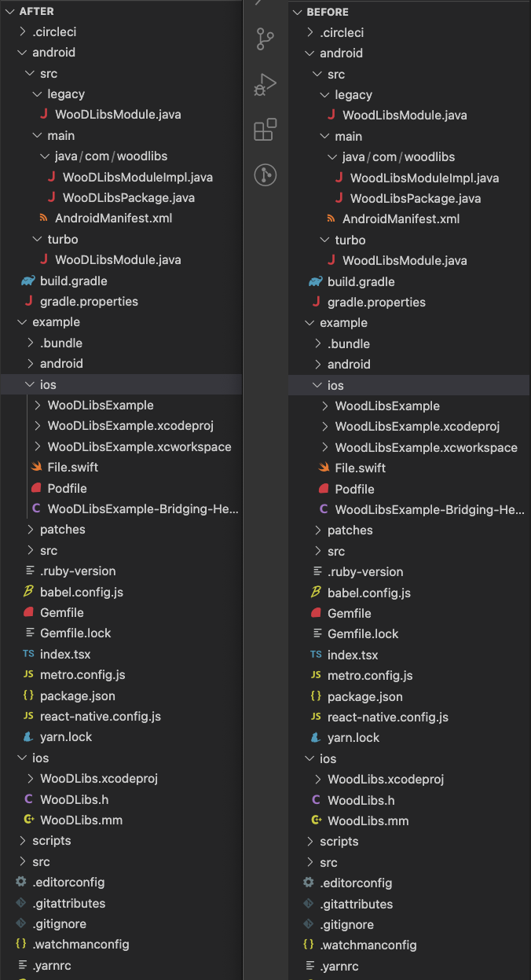Viewport: 531px width, 980px height.
Task: Click gradle elephant icon of build.gradle in AFTER panel
Action: [x=28, y=281]
